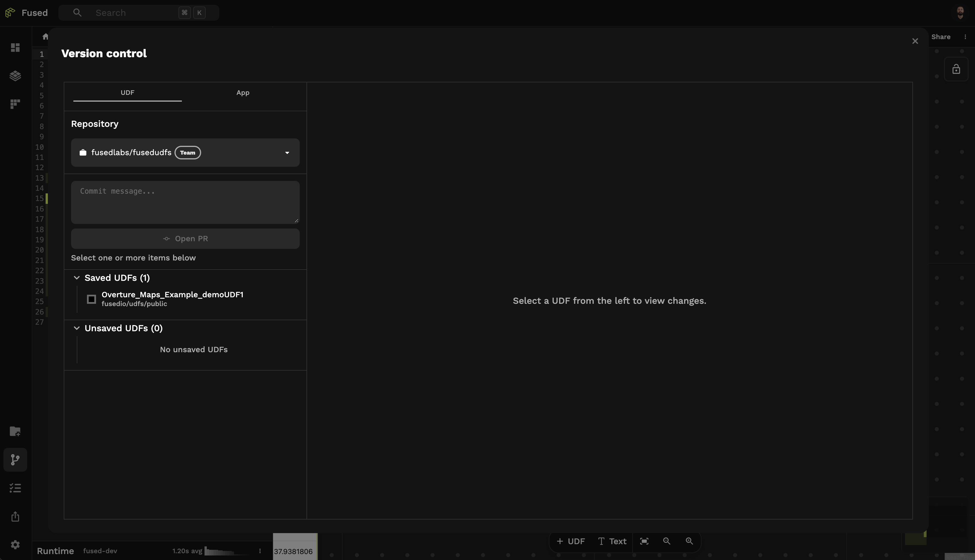Type in the commit message field

point(185,202)
